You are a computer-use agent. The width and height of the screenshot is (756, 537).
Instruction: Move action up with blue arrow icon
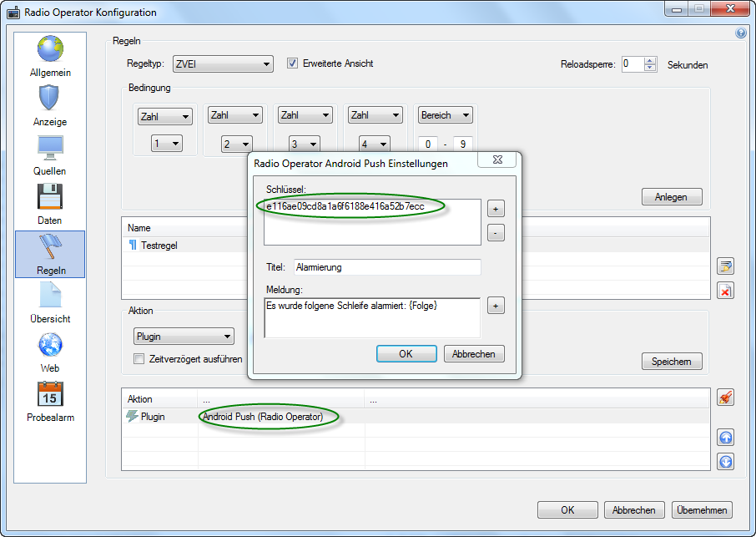[x=726, y=438]
